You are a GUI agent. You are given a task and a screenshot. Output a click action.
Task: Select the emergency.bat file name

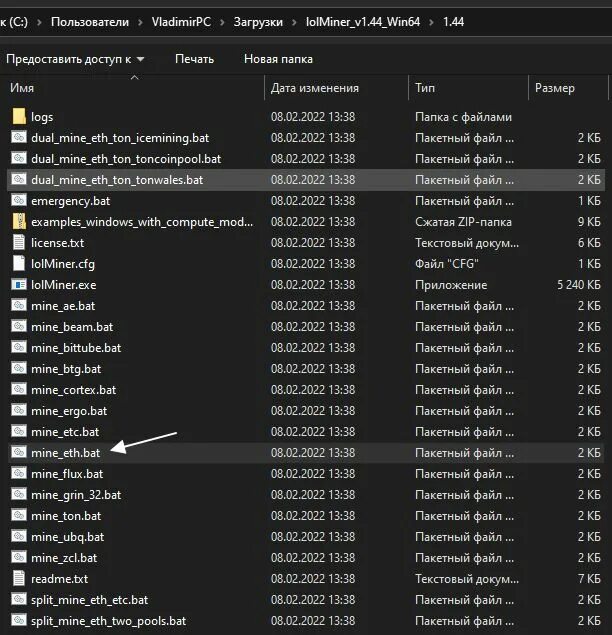[70, 201]
